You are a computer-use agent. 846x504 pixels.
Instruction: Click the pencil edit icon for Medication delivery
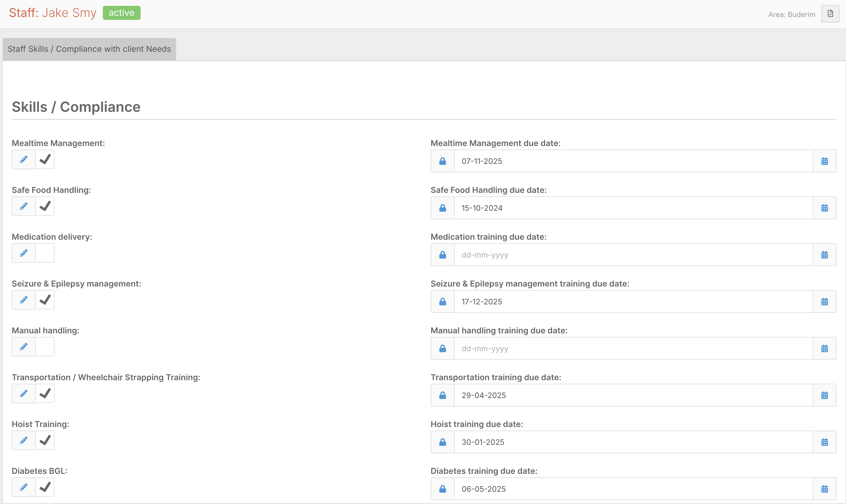click(23, 253)
